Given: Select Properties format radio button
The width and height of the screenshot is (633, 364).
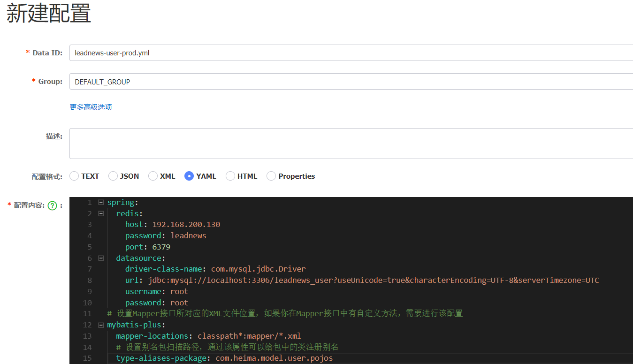Looking at the screenshot, I should [271, 176].
